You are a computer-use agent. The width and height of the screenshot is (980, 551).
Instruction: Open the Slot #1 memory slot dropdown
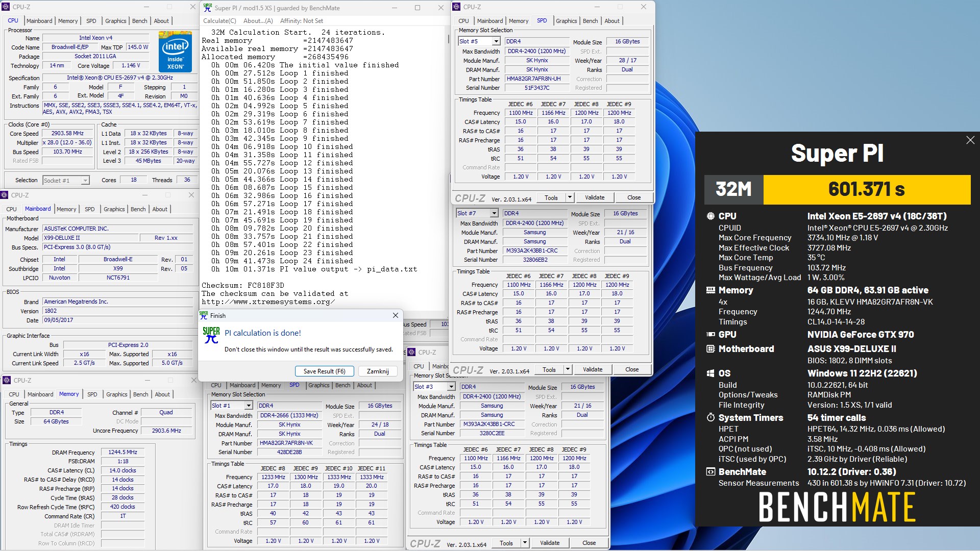tap(249, 406)
